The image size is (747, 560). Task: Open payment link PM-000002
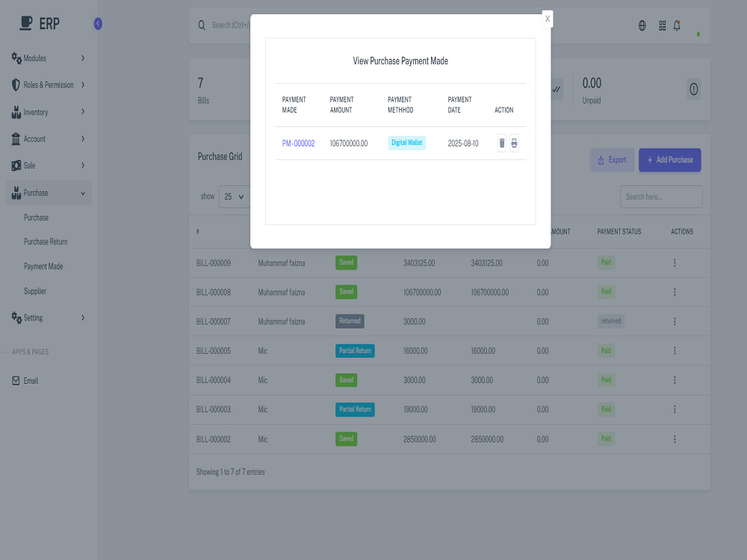coord(298,143)
